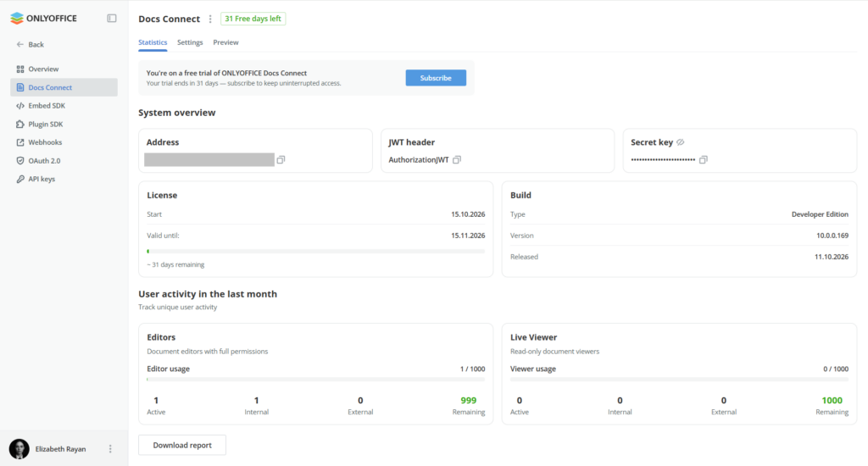Click the Subscribe button
Screen dimensions: 868x466
pos(436,78)
